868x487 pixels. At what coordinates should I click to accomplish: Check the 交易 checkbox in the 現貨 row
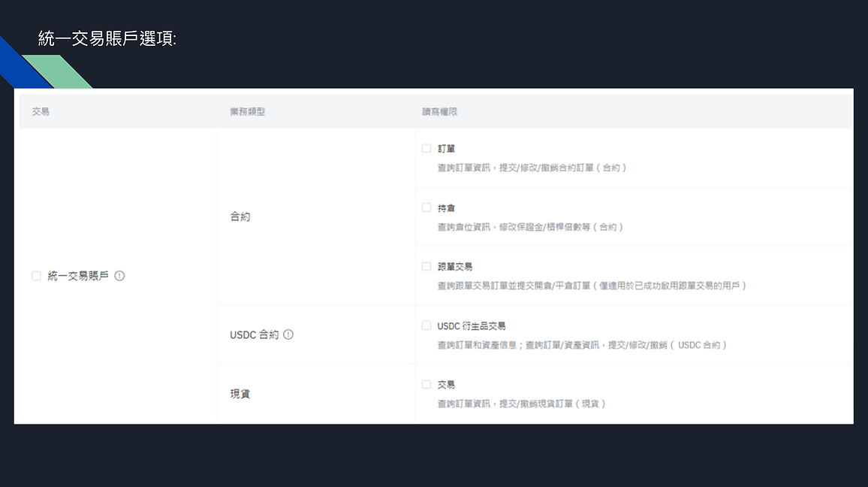(426, 384)
